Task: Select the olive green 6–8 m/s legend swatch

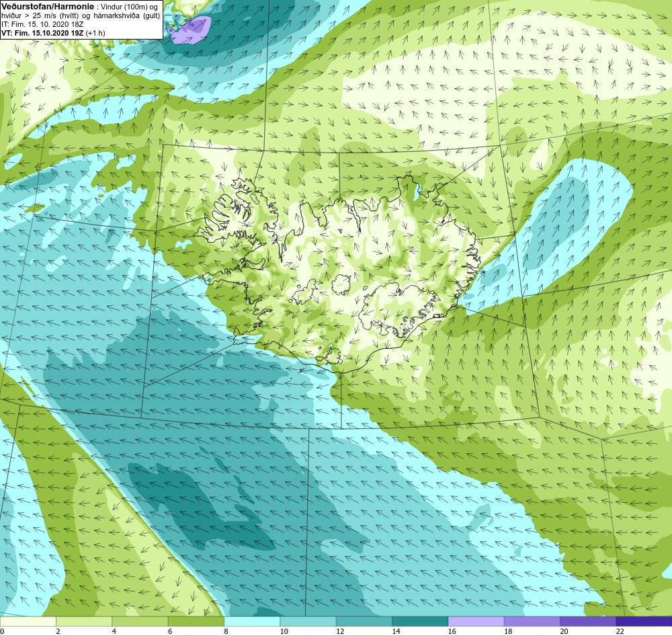Action: pyautogui.click(x=196, y=621)
